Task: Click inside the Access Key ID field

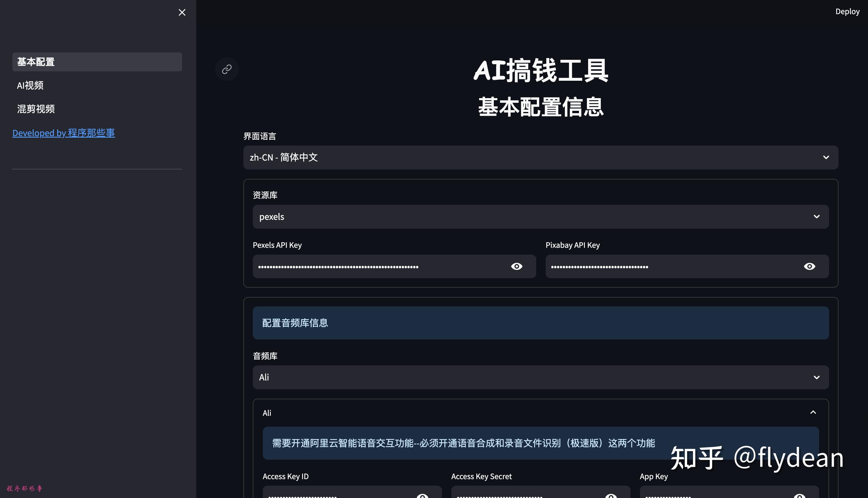Action: coord(342,496)
